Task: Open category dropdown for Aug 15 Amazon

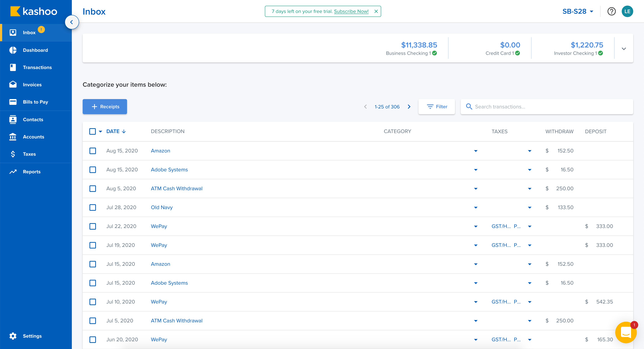Action: click(x=476, y=151)
